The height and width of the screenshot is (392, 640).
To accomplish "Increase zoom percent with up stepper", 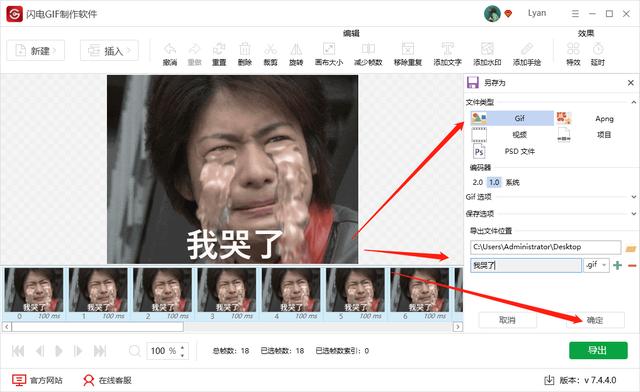I will (x=182, y=347).
